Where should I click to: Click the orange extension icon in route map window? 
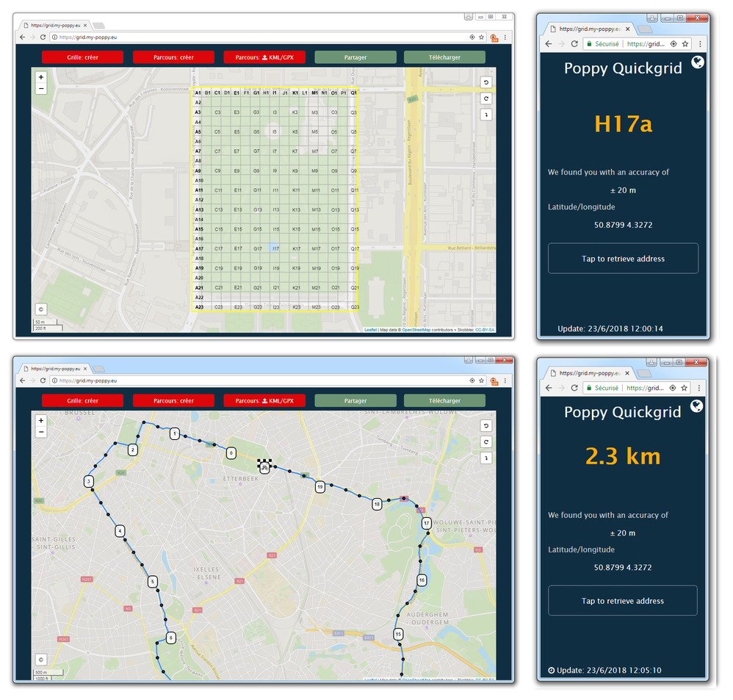point(494,381)
